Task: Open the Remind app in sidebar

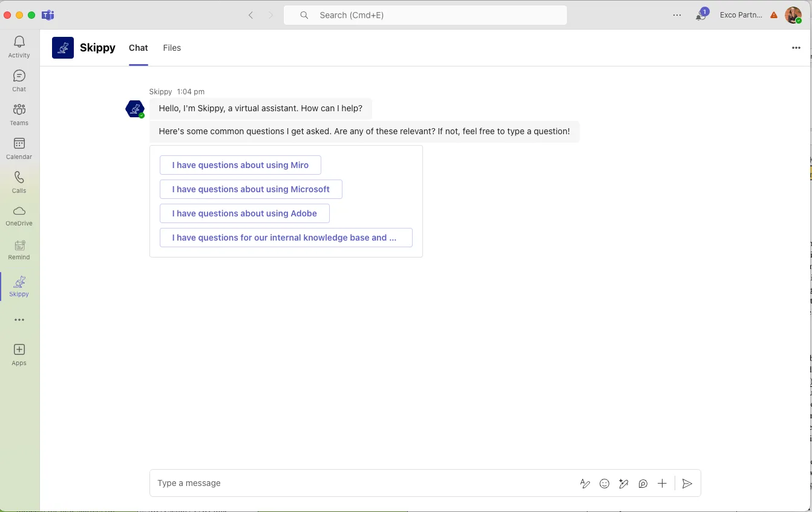Action: click(19, 250)
